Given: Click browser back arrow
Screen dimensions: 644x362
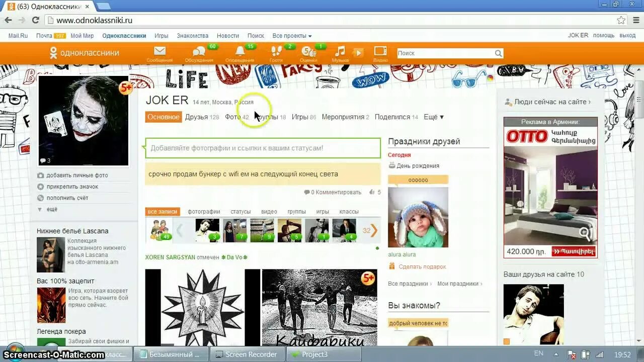Looking at the screenshot, I should pyautogui.click(x=9, y=20).
